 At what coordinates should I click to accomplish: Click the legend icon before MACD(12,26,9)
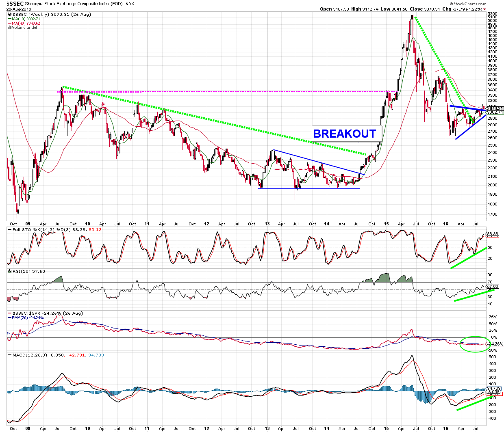10,355
